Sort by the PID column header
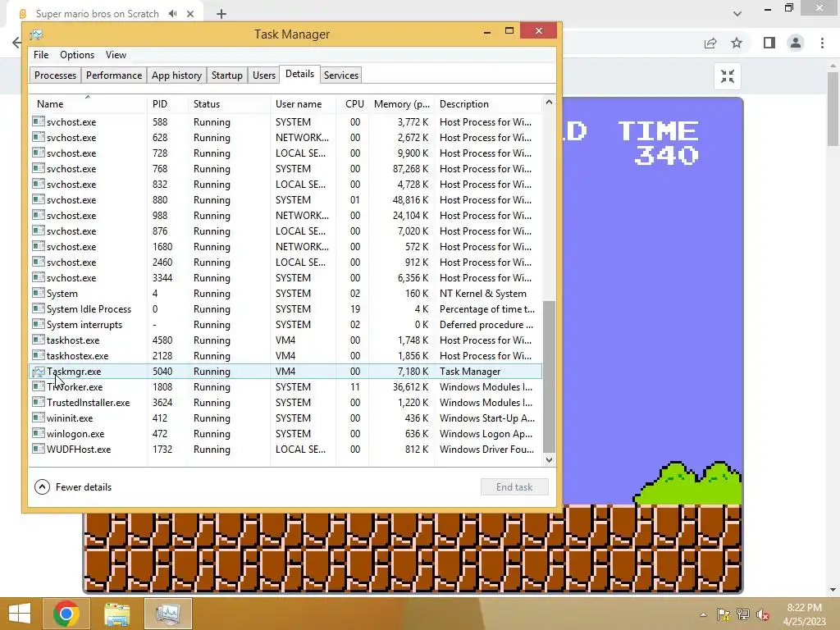This screenshot has height=630, width=840. pos(167,104)
